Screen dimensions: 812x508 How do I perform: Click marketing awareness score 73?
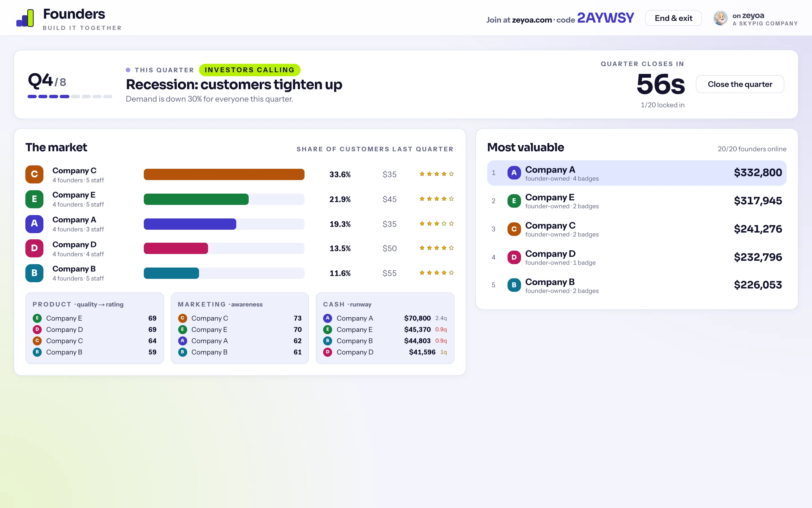(297, 318)
